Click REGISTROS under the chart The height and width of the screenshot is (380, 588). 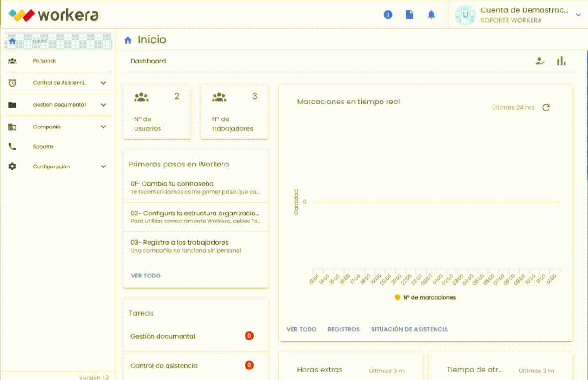coord(343,329)
